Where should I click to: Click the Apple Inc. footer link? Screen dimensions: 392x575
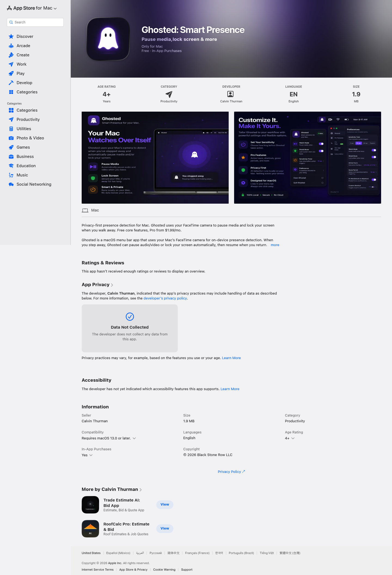pyautogui.click(x=115, y=563)
